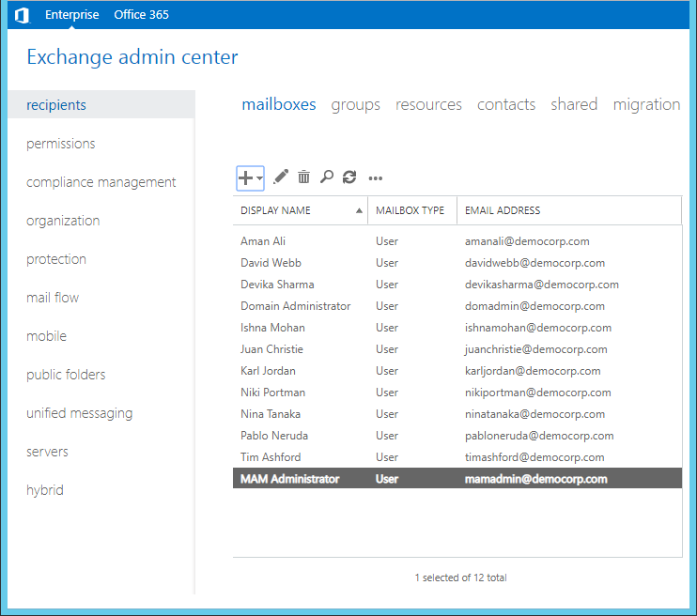Click the Email Address column header
The height and width of the screenshot is (616, 697).
click(x=503, y=210)
